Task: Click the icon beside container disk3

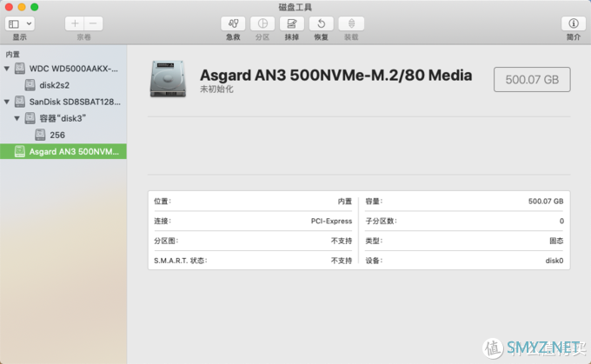Action: point(30,118)
